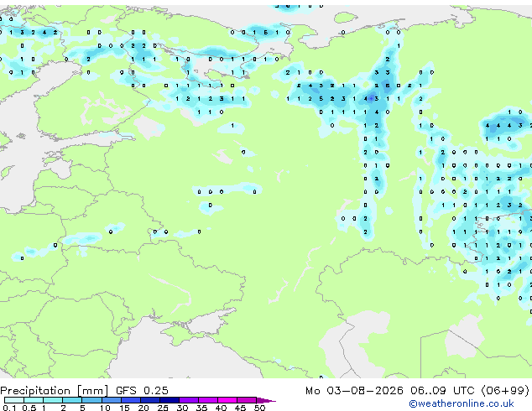532x411 pixels.
Task: Click the legend label '0.5'
Action: point(29,408)
